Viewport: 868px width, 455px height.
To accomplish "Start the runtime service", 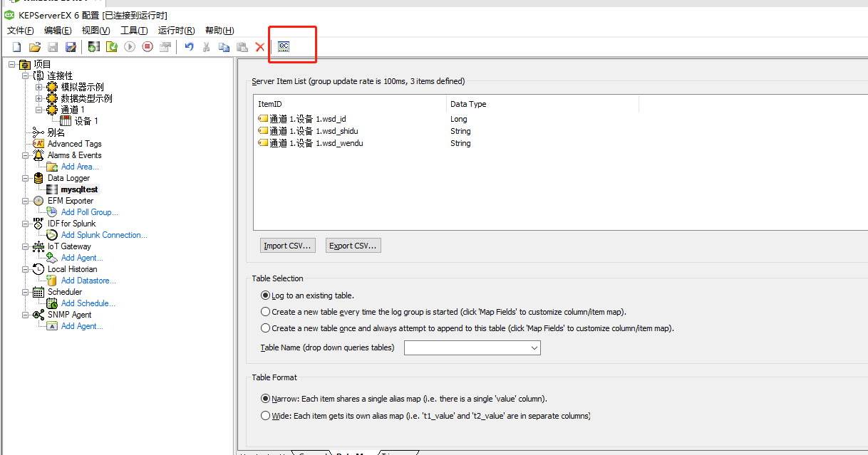I will pos(130,46).
